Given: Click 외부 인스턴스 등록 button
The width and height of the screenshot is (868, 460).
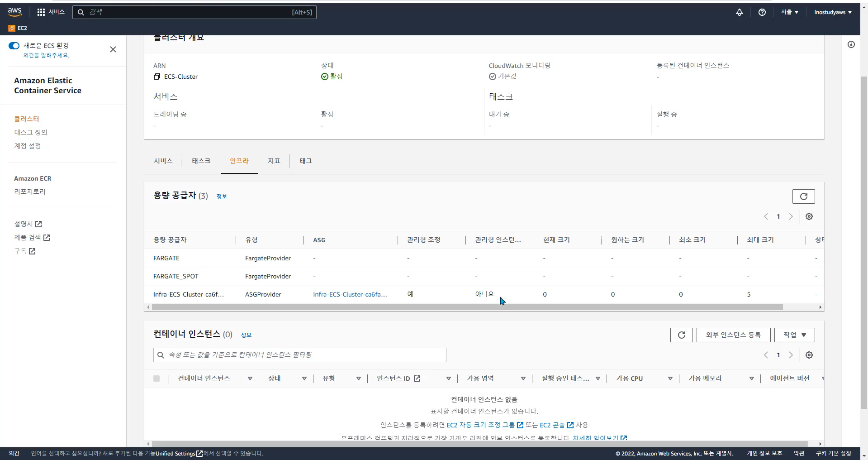Looking at the screenshot, I should (733, 335).
